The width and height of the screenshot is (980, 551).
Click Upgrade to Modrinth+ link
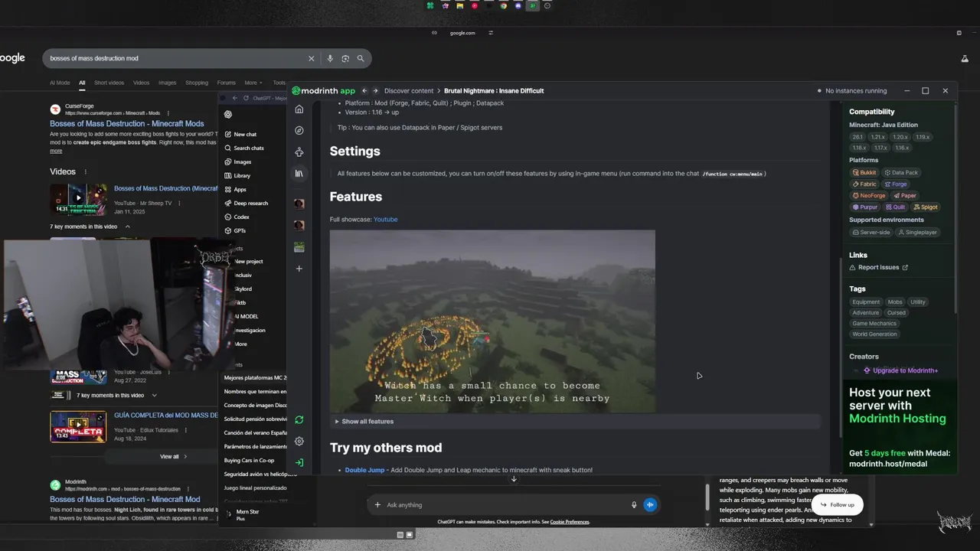point(900,370)
